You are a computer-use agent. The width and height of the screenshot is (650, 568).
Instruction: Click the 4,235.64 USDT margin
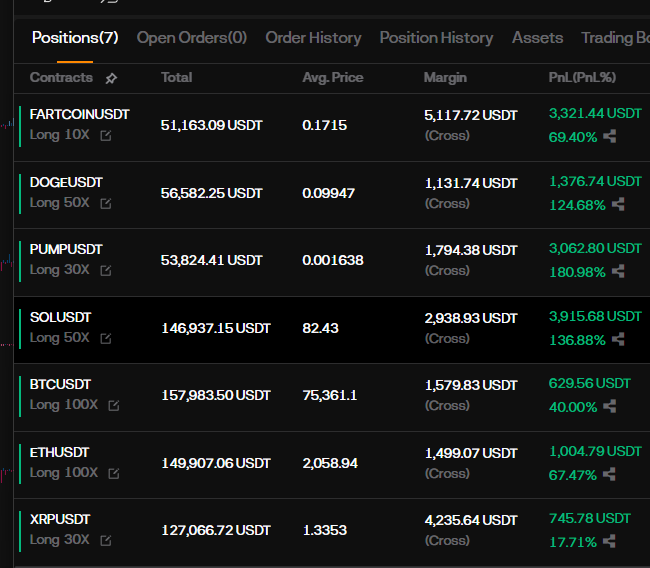pyautogui.click(x=471, y=520)
